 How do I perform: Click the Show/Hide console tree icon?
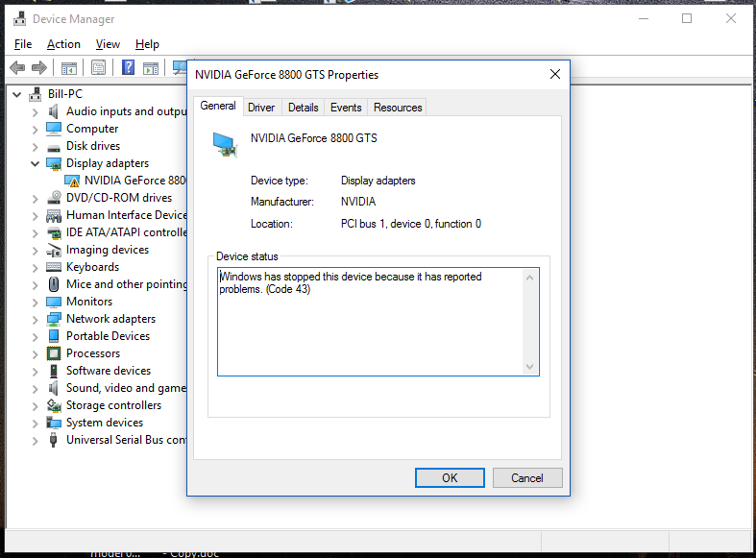pyautogui.click(x=69, y=68)
